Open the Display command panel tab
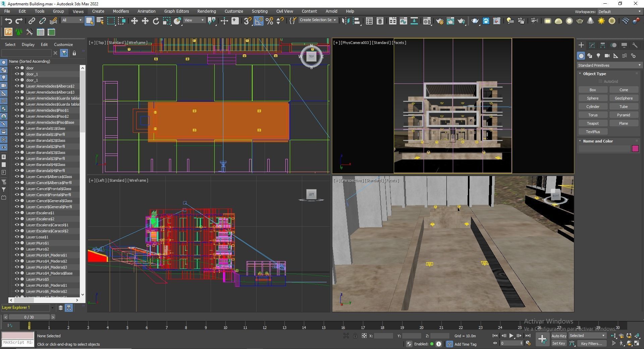The height and width of the screenshot is (349, 644). coord(624,45)
